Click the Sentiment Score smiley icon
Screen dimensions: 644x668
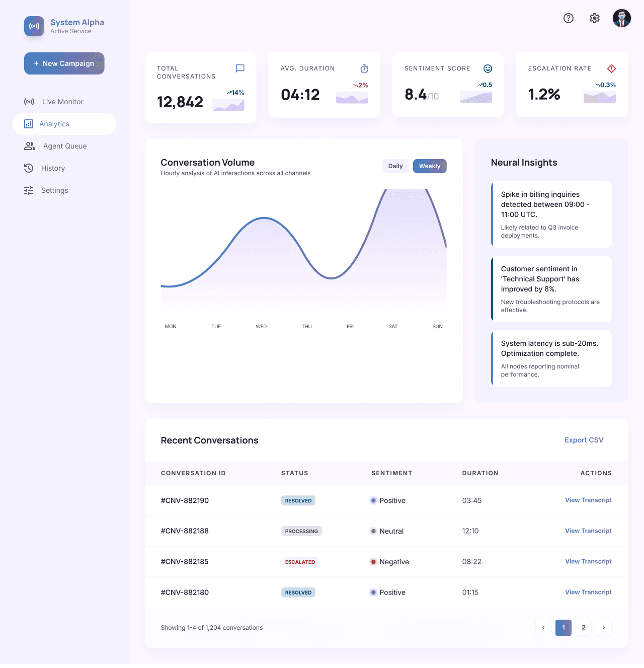coord(488,69)
